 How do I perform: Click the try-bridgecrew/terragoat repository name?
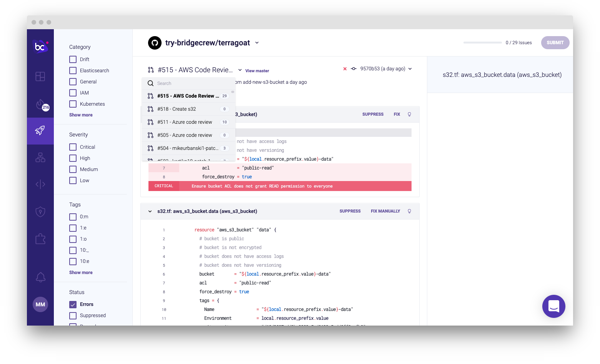click(208, 43)
